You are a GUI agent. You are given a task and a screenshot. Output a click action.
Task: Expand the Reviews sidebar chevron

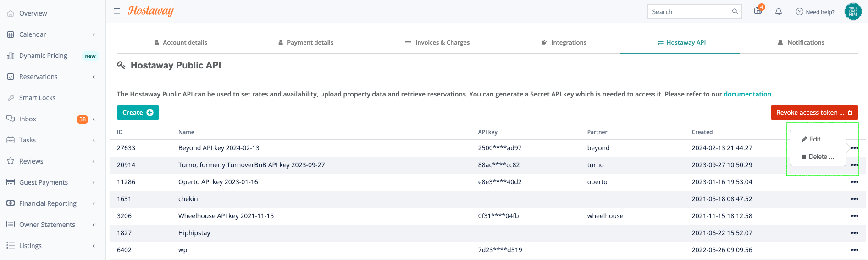click(x=94, y=161)
